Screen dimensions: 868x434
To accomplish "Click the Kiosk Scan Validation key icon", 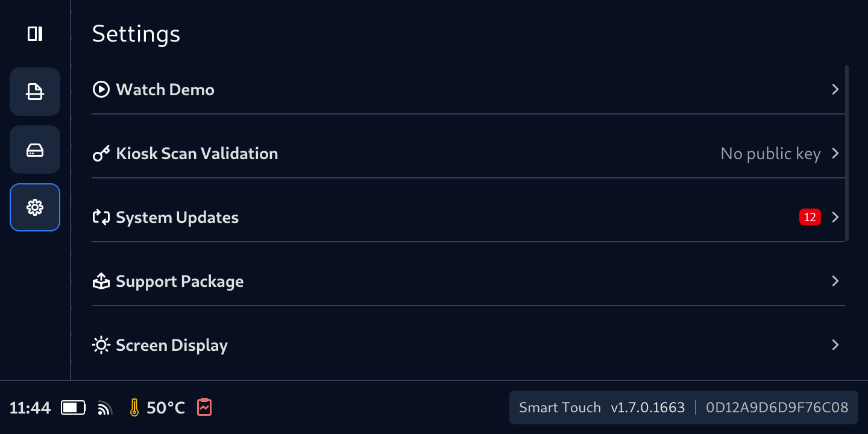I will pyautogui.click(x=101, y=154).
